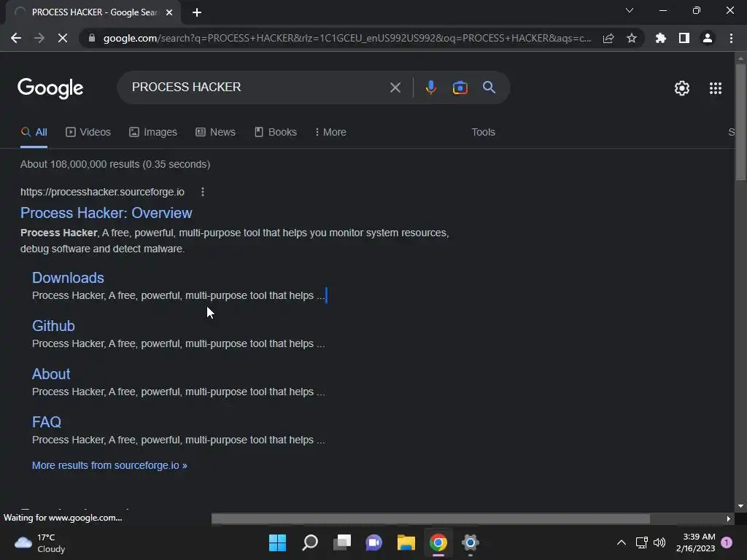Viewport: 747px width, 560px height.
Task: Submit search with magnifier icon
Action: pyautogui.click(x=489, y=87)
